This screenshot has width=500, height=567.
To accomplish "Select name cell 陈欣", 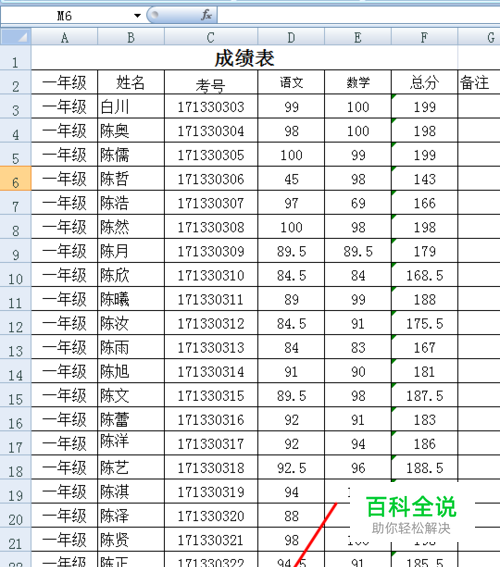I will [131, 275].
